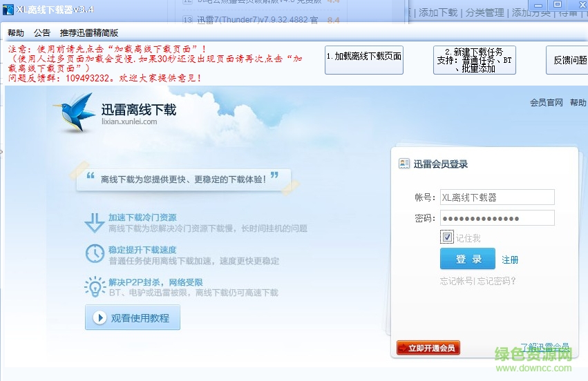Image resolution: width=588 pixels, height=381 pixels.
Task: Click the 新建下载任务 button
Action: tap(475, 60)
